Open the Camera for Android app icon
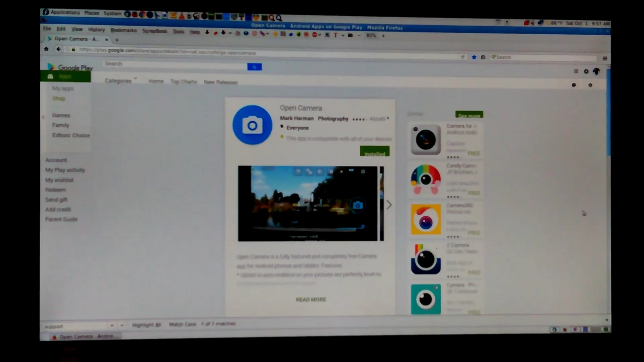The width and height of the screenshot is (644, 362). click(426, 139)
